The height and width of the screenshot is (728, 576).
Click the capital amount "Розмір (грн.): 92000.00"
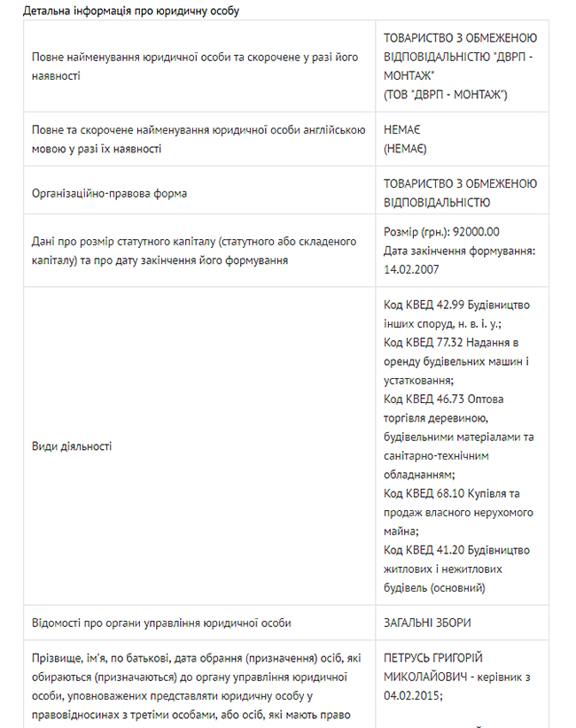441,232
